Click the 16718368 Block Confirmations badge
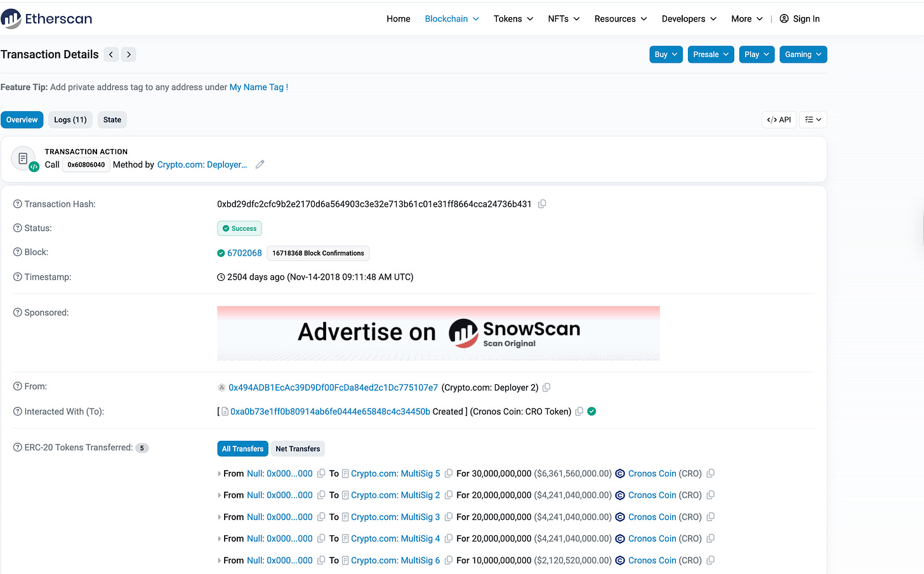924x574 pixels. [x=318, y=253]
